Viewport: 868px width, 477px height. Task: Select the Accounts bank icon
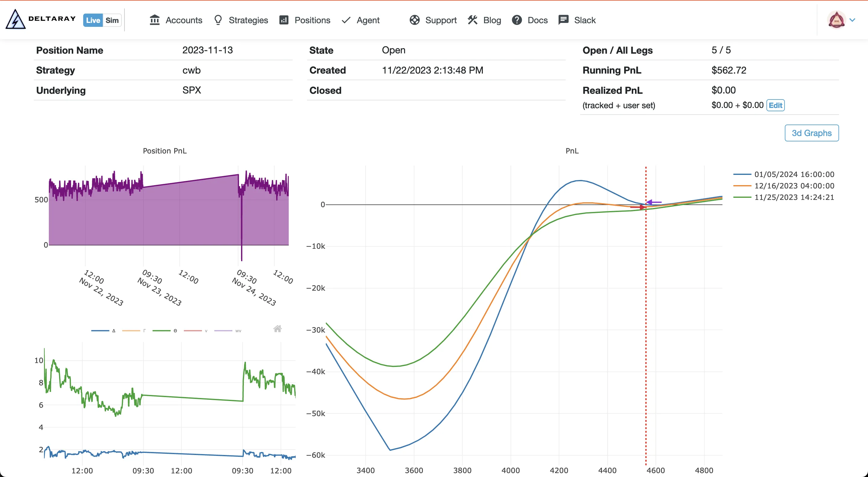pos(155,20)
